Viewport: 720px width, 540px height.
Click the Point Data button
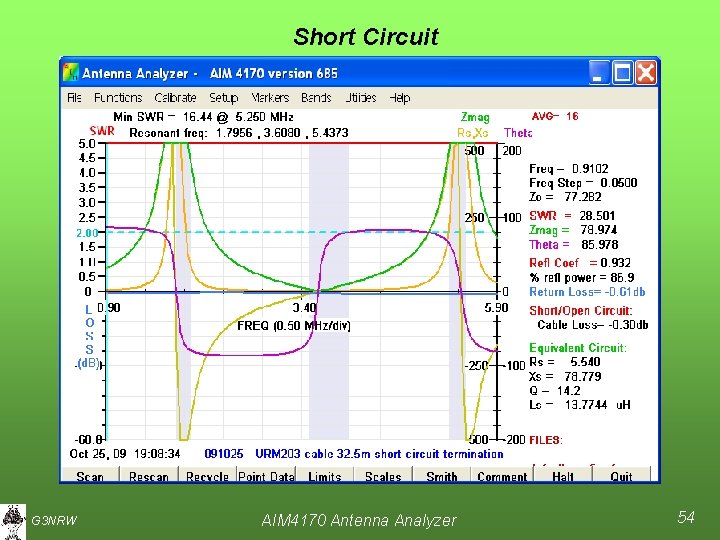(266, 475)
